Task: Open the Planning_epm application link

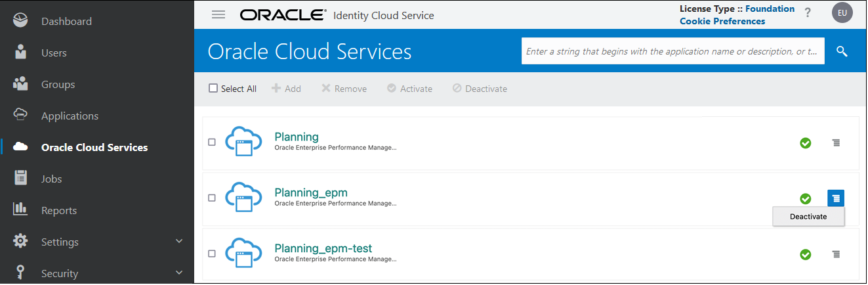Action: (310, 192)
